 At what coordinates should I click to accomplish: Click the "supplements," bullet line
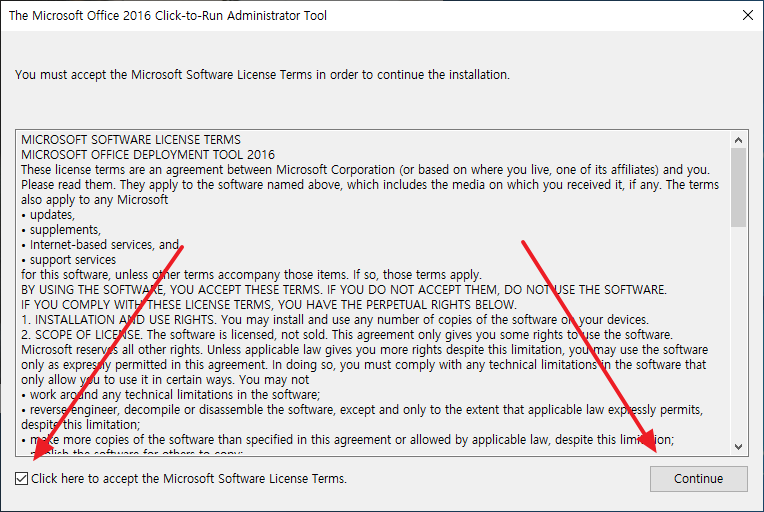point(61,230)
